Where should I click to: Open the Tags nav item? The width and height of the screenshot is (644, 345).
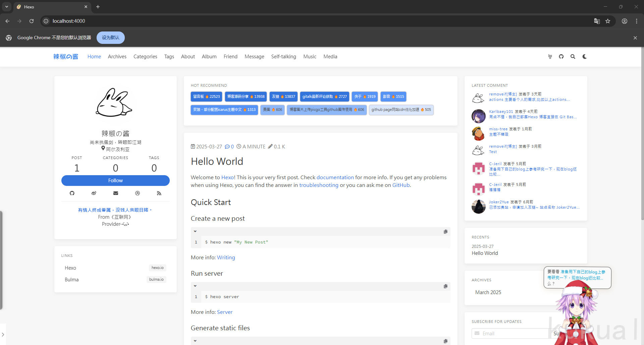(x=169, y=57)
